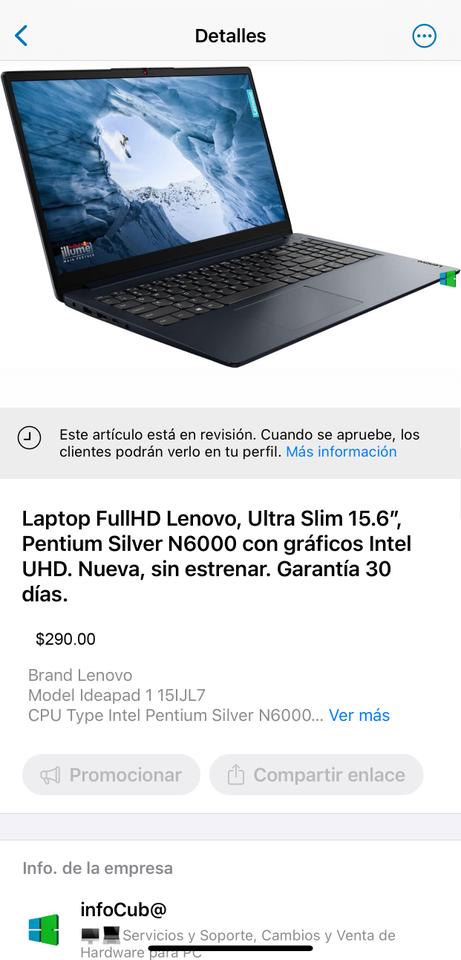Tap the infoCub@ Windows logo avatar
Screen dimensions: 461x960
pos(44,929)
